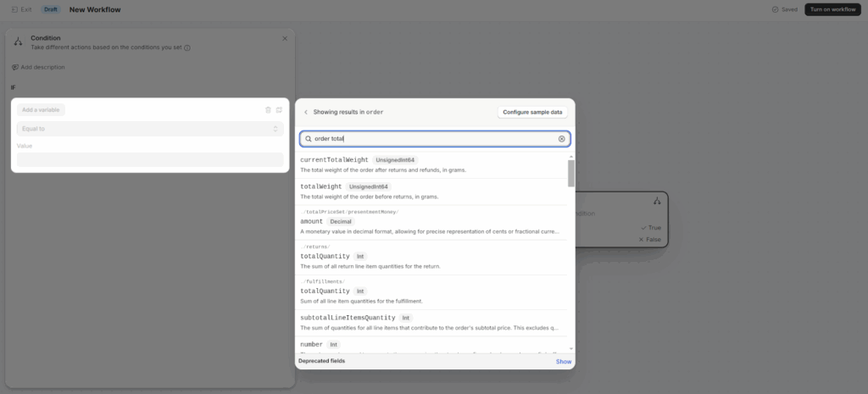Click the Exit button at top left
Screen dimensions: 868x394
pos(23,9)
